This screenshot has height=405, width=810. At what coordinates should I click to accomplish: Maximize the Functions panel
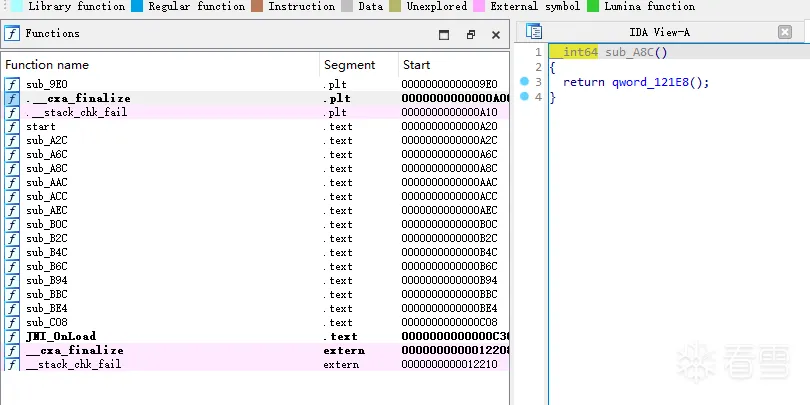click(444, 35)
